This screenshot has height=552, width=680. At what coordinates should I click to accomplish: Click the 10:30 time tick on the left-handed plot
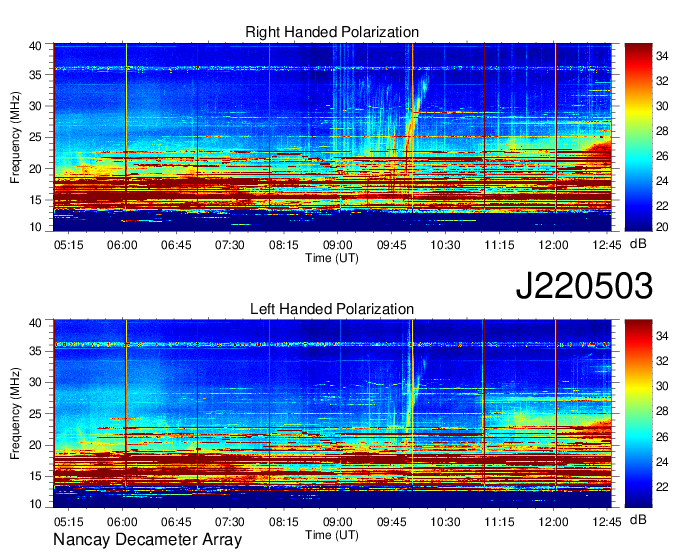point(445,522)
